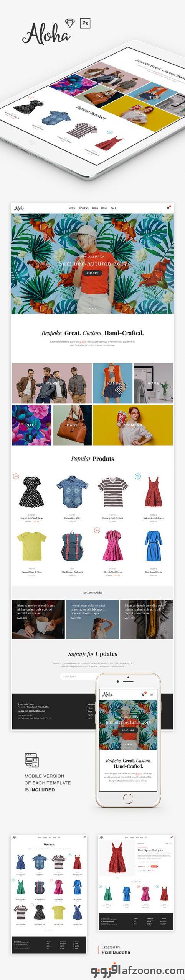The height and width of the screenshot is (980, 185).
Task: Click the shopping cart icon in desktop header
Action: point(168,208)
